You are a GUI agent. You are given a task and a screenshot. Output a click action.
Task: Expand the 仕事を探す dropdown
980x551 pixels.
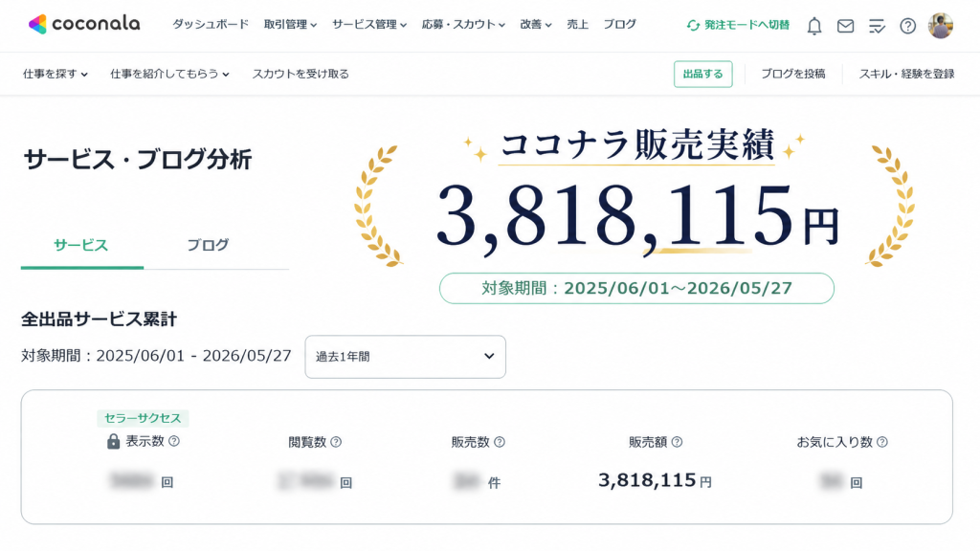[x=55, y=74]
